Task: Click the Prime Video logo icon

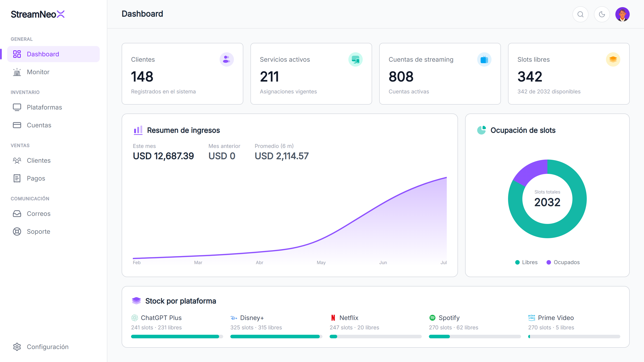Action: click(x=532, y=318)
